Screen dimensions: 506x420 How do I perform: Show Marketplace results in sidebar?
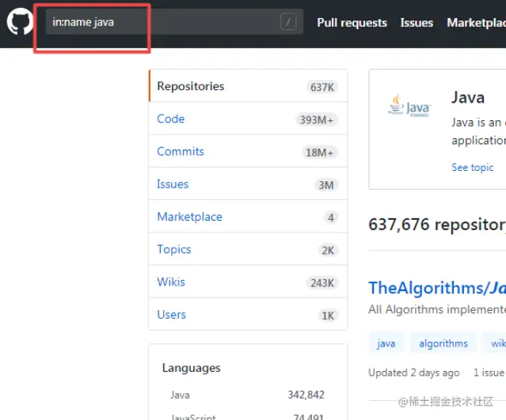248,217
